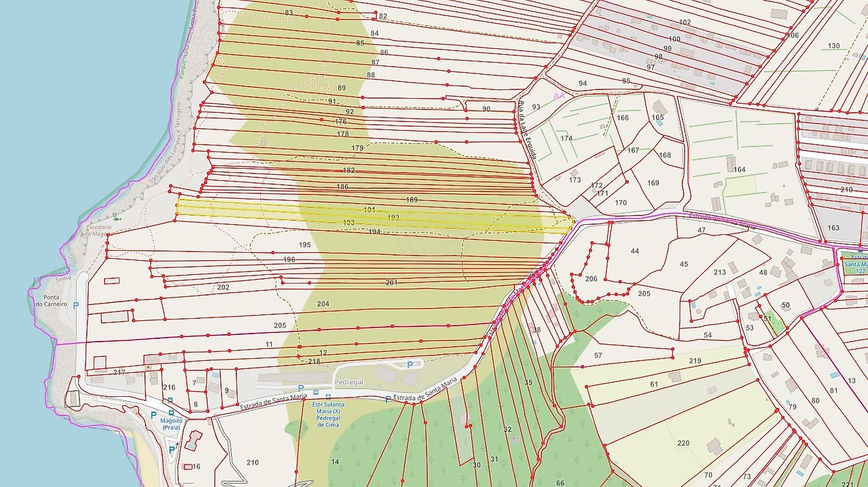
Task: Click the Escadaria do Magoito stairs icon
Action: click(118, 216)
